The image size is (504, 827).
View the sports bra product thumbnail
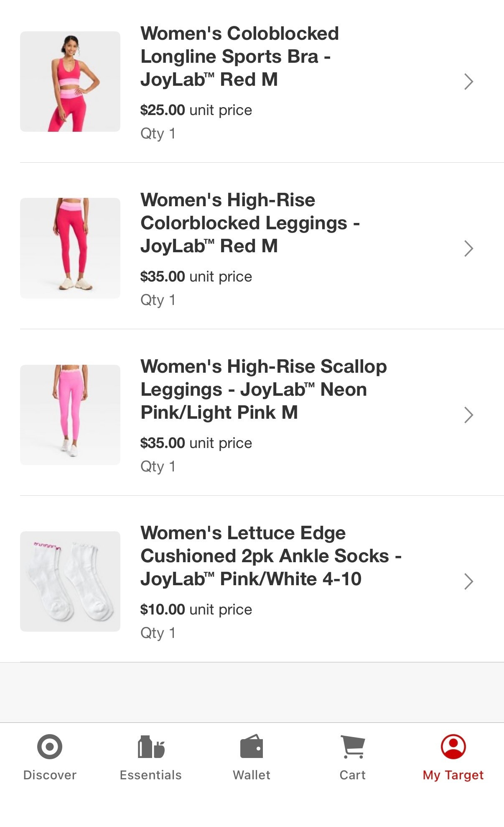pyautogui.click(x=70, y=82)
